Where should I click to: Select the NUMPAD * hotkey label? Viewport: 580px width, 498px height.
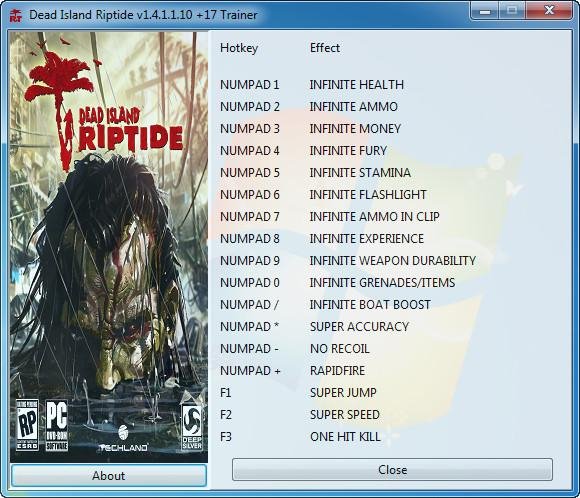(x=249, y=327)
